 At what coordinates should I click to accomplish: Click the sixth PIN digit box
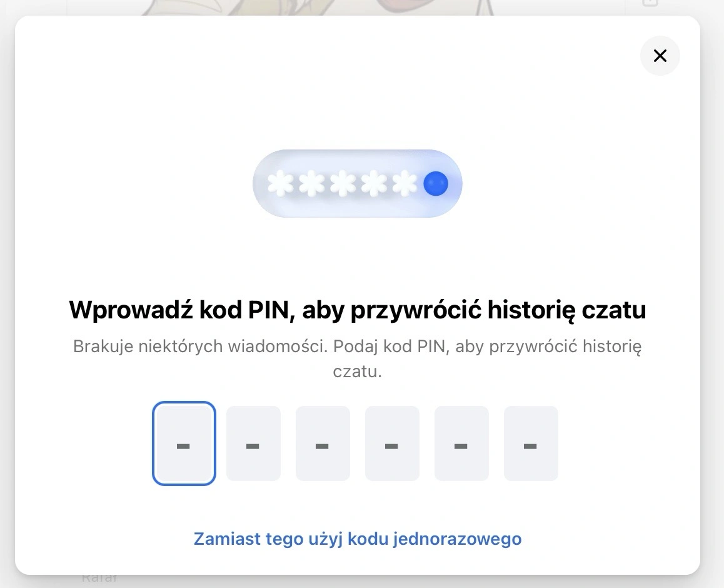tap(531, 444)
